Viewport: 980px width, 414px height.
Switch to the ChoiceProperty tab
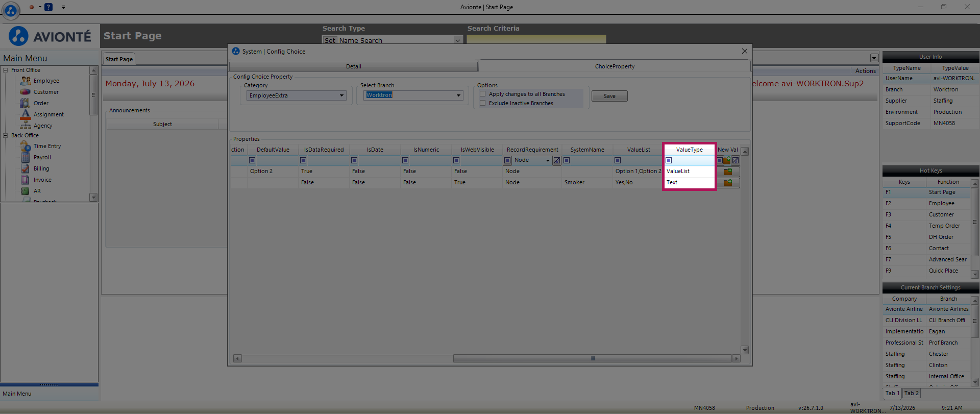[x=615, y=66]
